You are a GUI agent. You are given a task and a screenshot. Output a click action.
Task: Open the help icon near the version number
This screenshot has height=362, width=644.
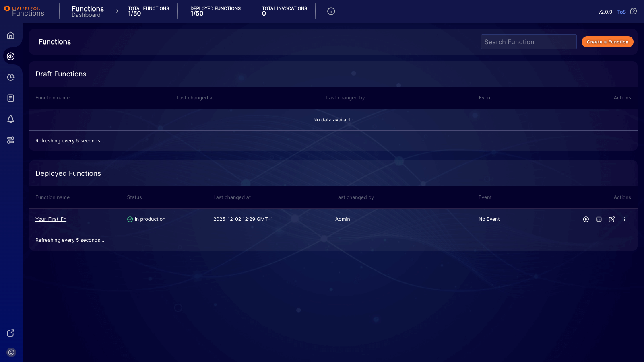pos(634,12)
